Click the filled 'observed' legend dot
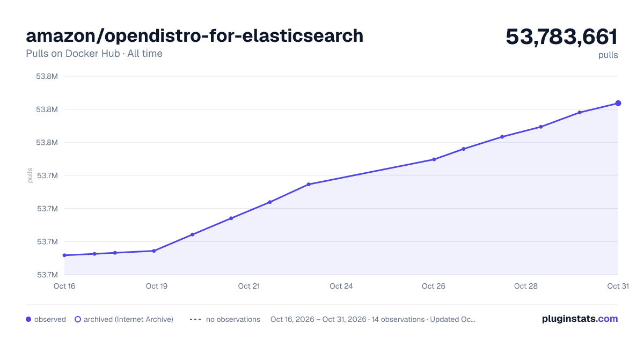 [28, 319]
